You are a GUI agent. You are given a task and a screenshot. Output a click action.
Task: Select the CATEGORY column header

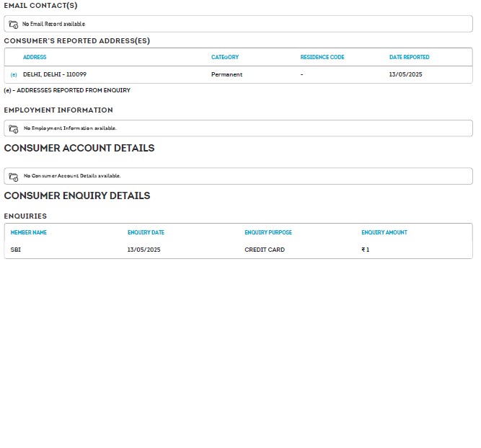(224, 57)
